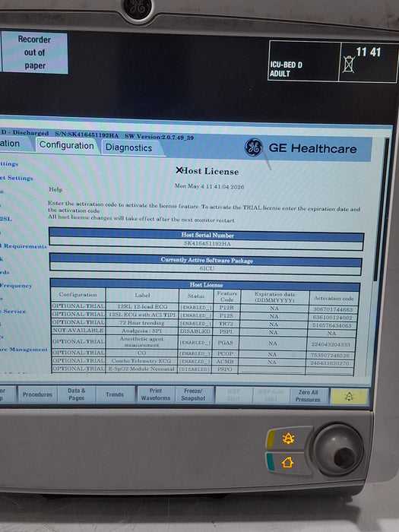Click the Activation code column header

click(x=334, y=299)
